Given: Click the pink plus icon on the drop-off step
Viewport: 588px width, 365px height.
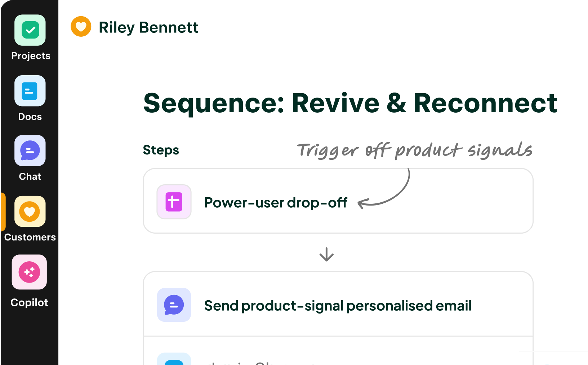Looking at the screenshot, I should 174,202.
